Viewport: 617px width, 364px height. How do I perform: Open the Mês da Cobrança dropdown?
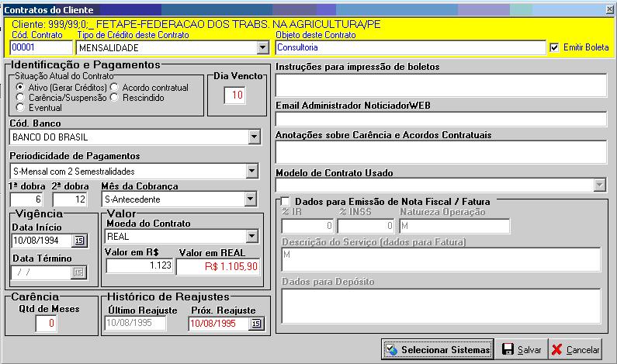pos(250,199)
